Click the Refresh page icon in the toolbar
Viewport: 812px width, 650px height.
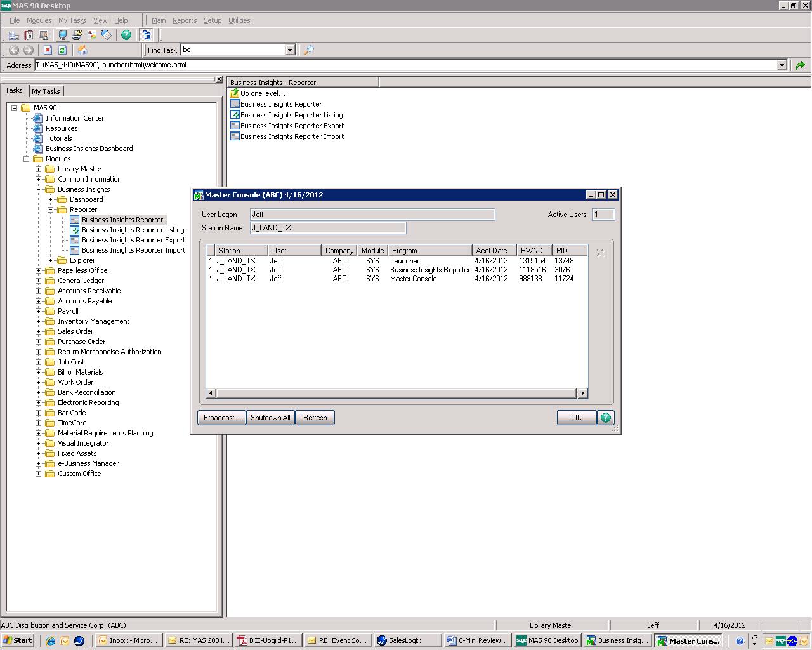(x=62, y=50)
